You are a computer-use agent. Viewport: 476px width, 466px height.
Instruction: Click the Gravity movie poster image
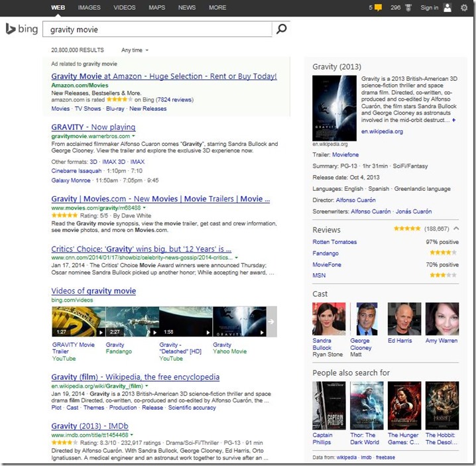click(x=334, y=108)
